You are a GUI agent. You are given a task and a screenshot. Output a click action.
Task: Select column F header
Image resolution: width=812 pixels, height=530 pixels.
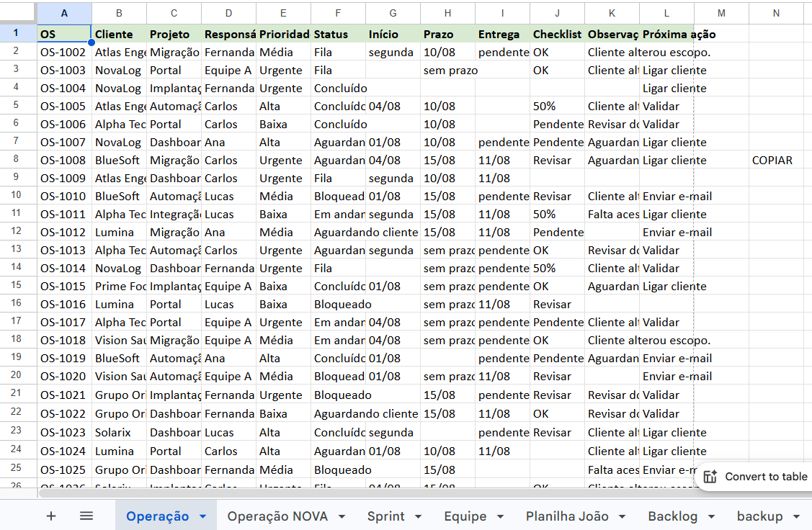338,13
